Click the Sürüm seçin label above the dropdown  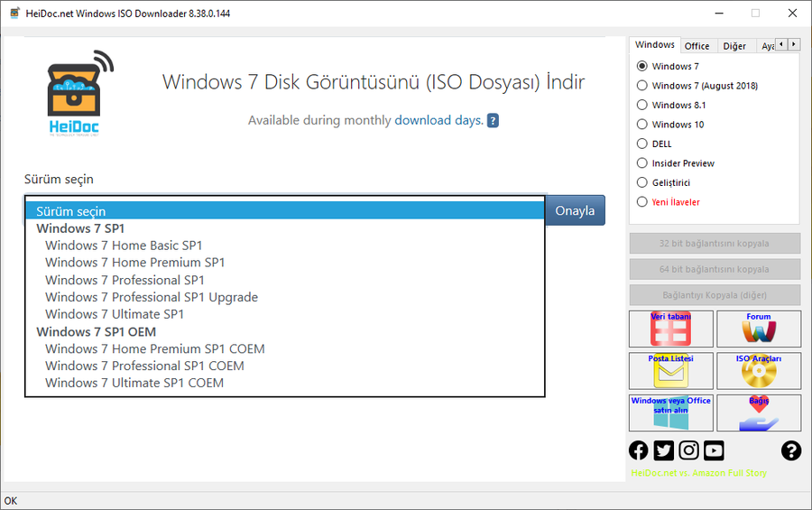click(x=59, y=180)
